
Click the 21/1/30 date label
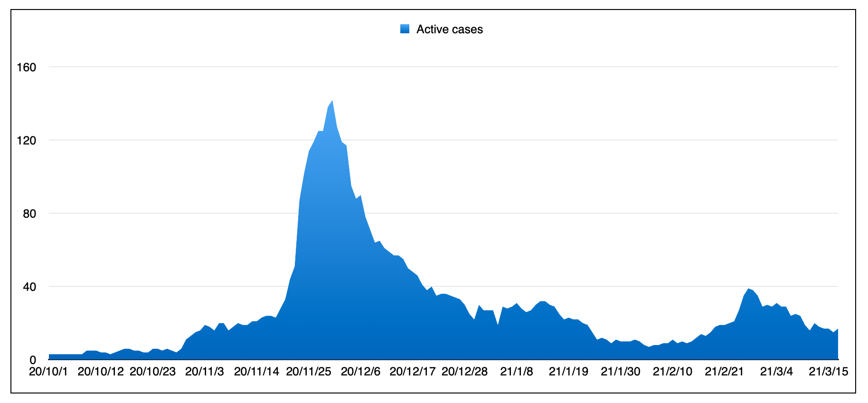(621, 372)
